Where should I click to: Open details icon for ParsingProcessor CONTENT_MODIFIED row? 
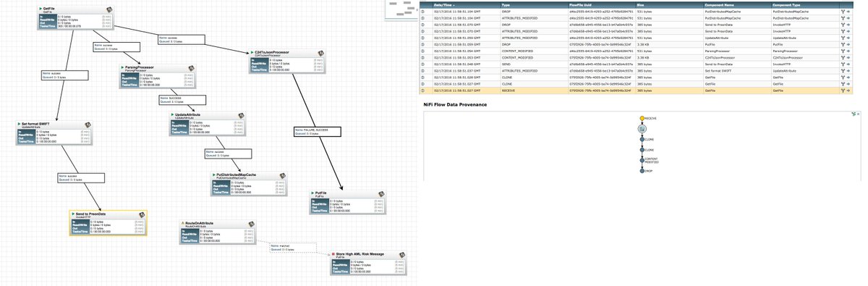coord(423,51)
